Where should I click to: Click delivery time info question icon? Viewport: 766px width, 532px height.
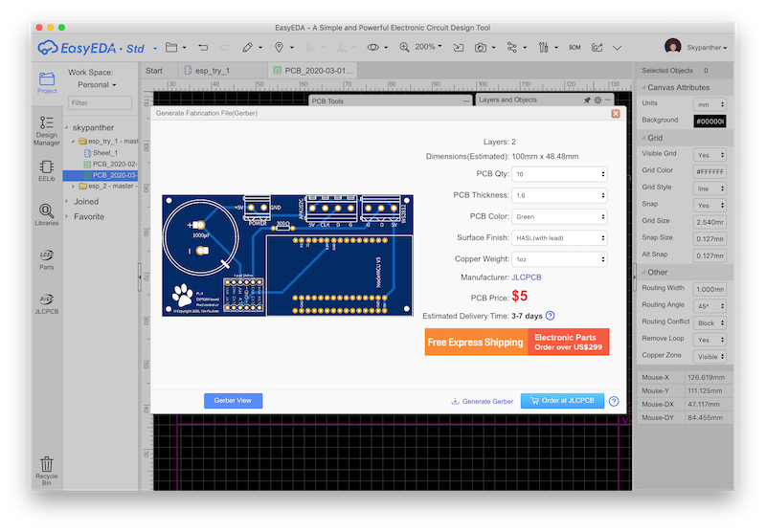coord(550,316)
